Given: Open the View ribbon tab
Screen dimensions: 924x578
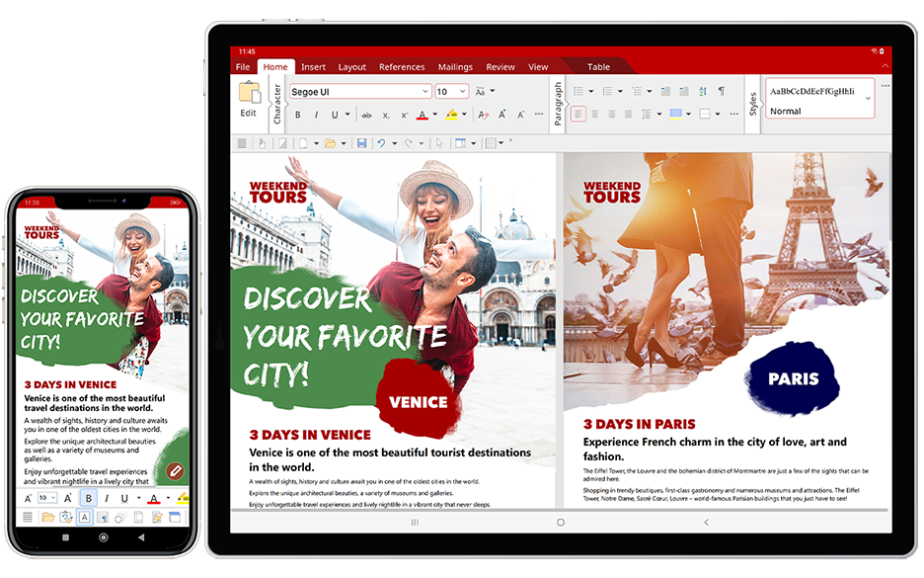Looking at the screenshot, I should (x=537, y=67).
